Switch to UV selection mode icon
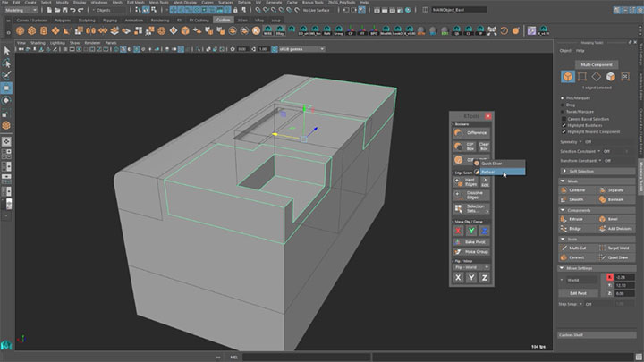Screen dimensions: 644x362 coord(625,76)
